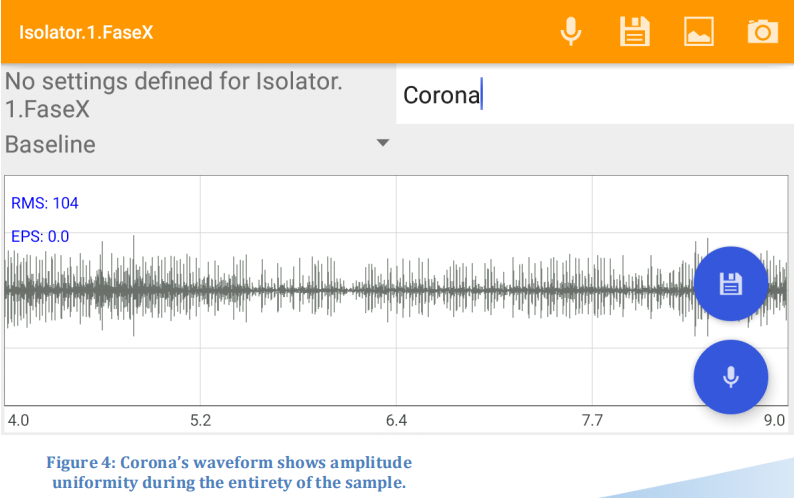Tap the microphone icon in orange toolbar
The height and width of the screenshot is (498, 794).
click(x=571, y=31)
